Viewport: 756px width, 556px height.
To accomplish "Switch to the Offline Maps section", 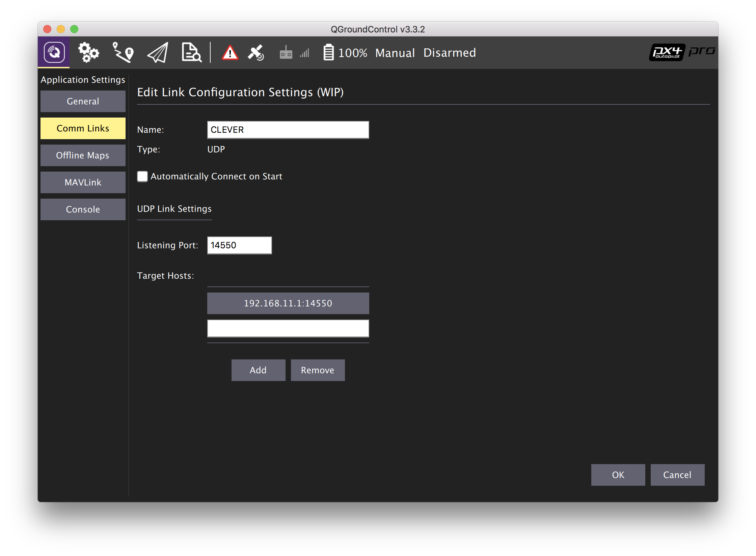I will (83, 155).
